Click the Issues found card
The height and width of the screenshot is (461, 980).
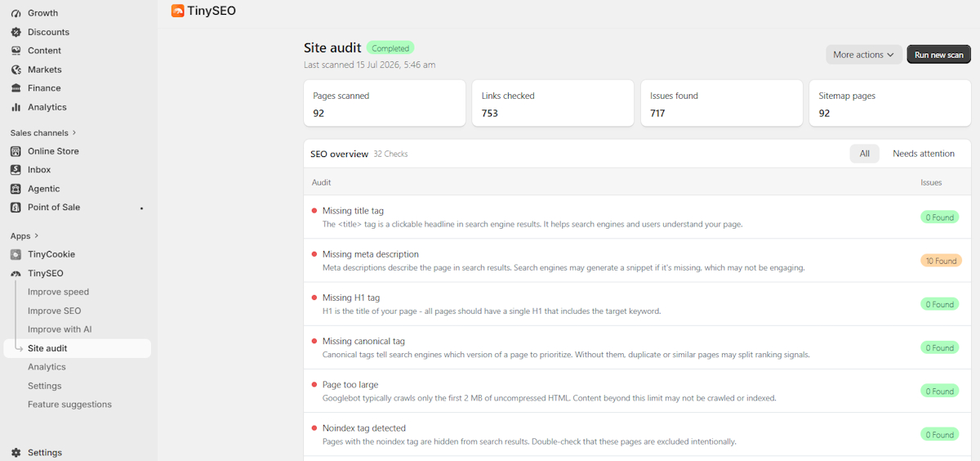click(722, 103)
